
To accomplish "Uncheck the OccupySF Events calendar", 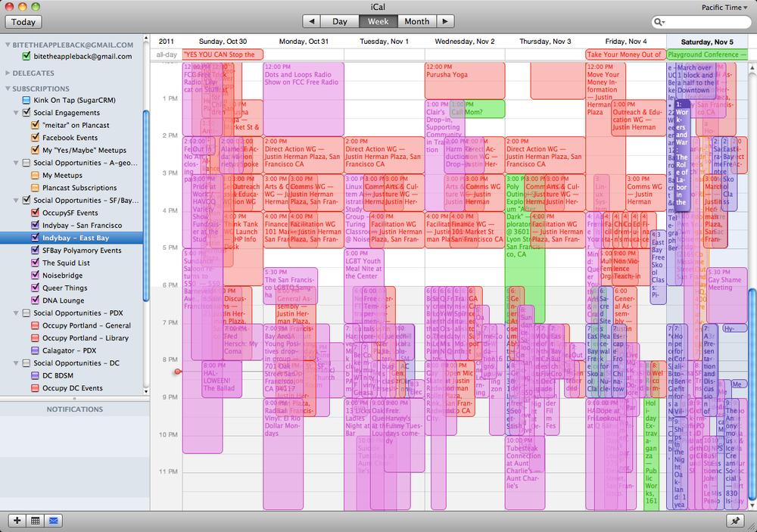I will pos(35,213).
